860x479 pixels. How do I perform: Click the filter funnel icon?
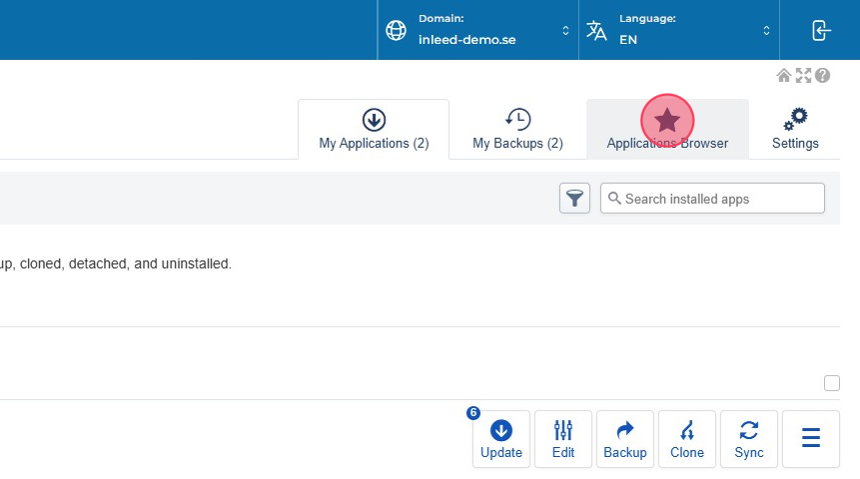point(574,198)
